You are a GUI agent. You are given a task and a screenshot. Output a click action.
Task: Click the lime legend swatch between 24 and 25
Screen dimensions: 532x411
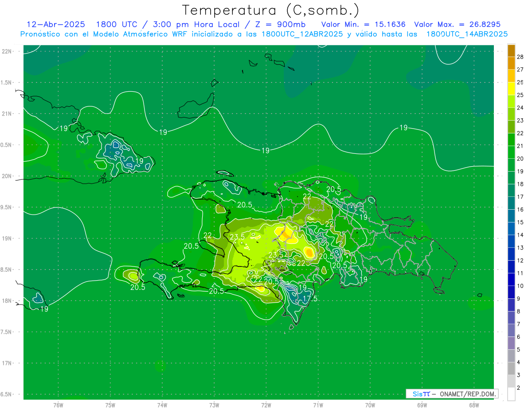pyautogui.click(x=511, y=102)
